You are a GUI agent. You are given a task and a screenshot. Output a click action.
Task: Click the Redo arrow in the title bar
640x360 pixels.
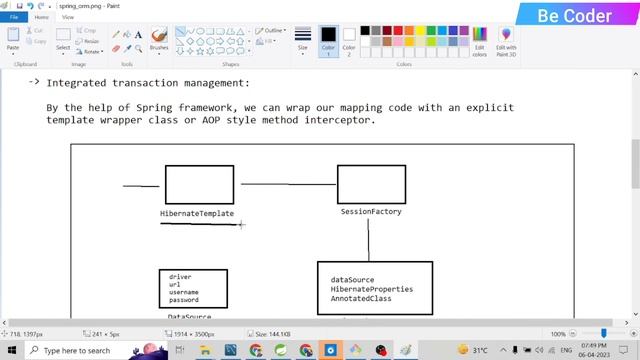click(x=41, y=6)
